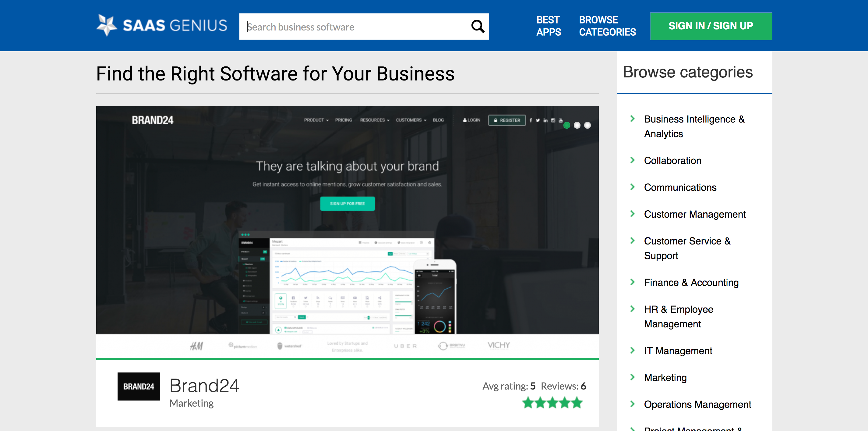The image size is (868, 431).
Task: Click the search magnifier icon
Action: tap(478, 26)
